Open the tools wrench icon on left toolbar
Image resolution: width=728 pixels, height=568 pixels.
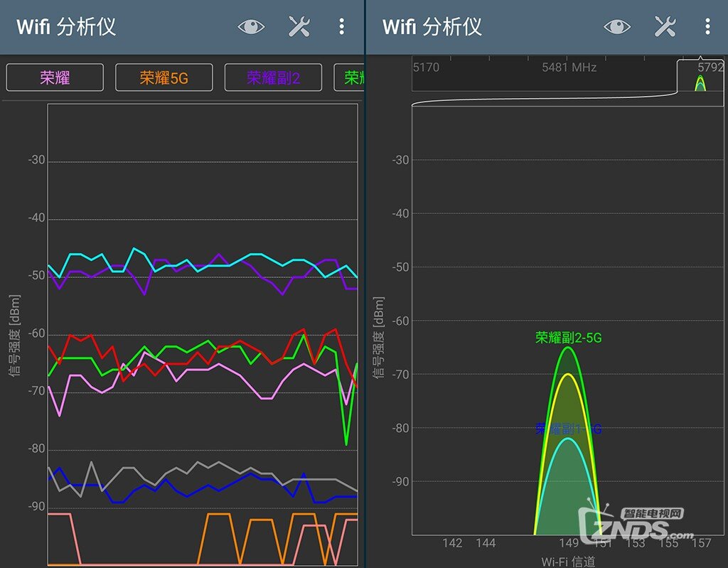pos(299,26)
